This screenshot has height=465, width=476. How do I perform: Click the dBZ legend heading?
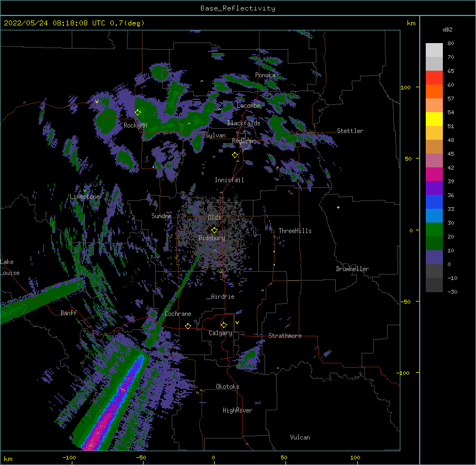[x=447, y=30]
